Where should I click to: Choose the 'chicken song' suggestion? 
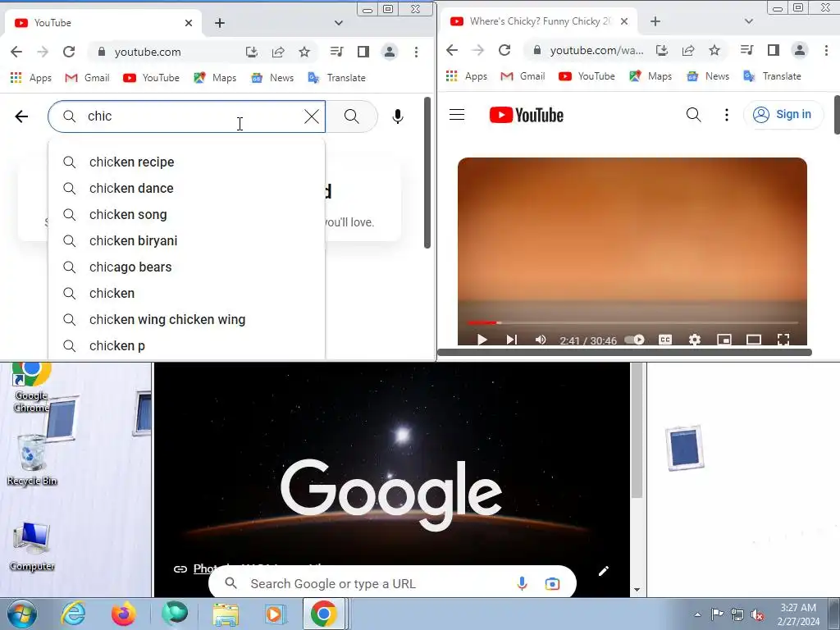coord(186,214)
